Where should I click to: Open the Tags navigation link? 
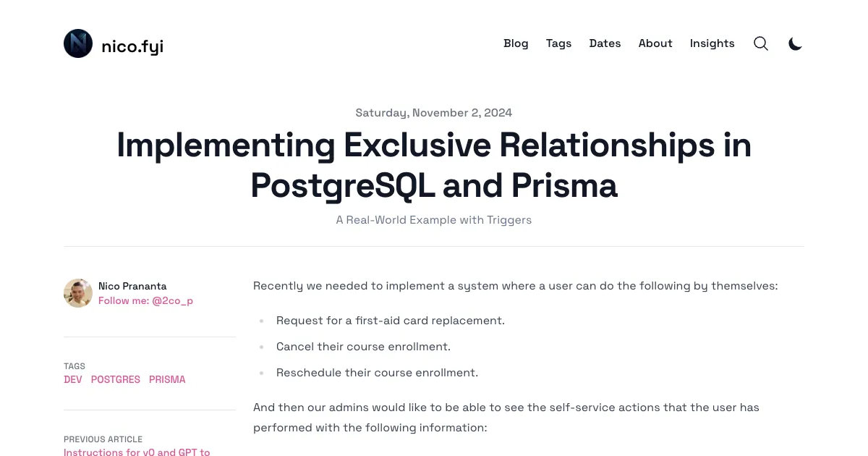click(x=558, y=43)
